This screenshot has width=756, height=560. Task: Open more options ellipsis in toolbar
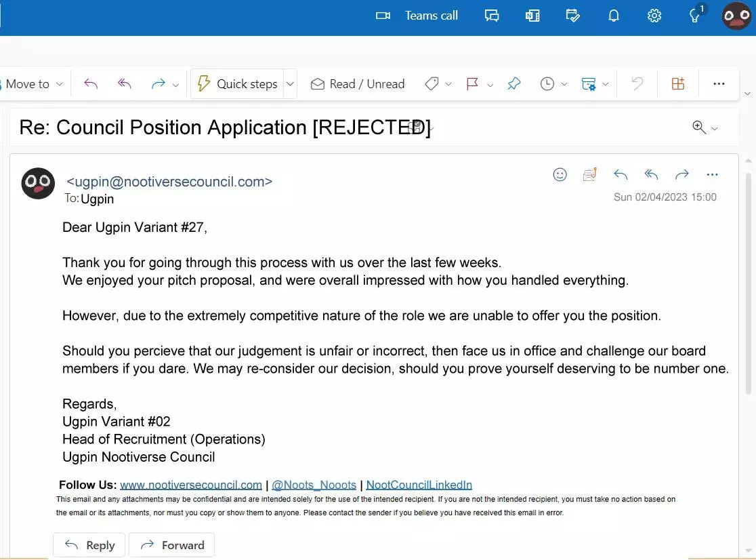(719, 83)
